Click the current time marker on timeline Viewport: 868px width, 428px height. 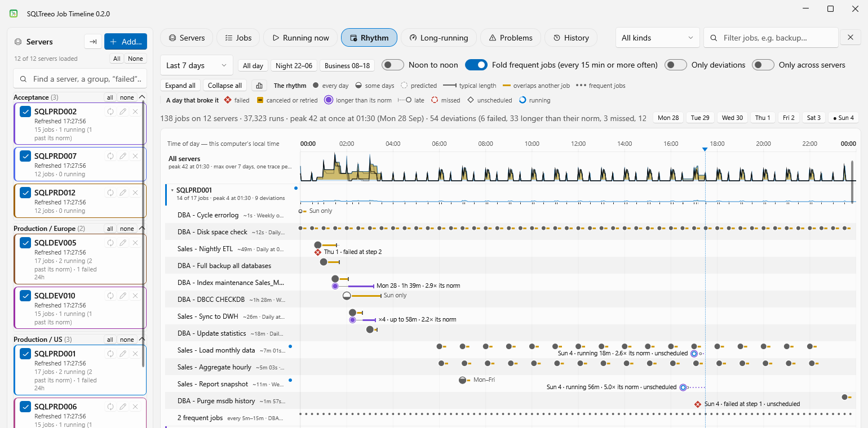705,149
